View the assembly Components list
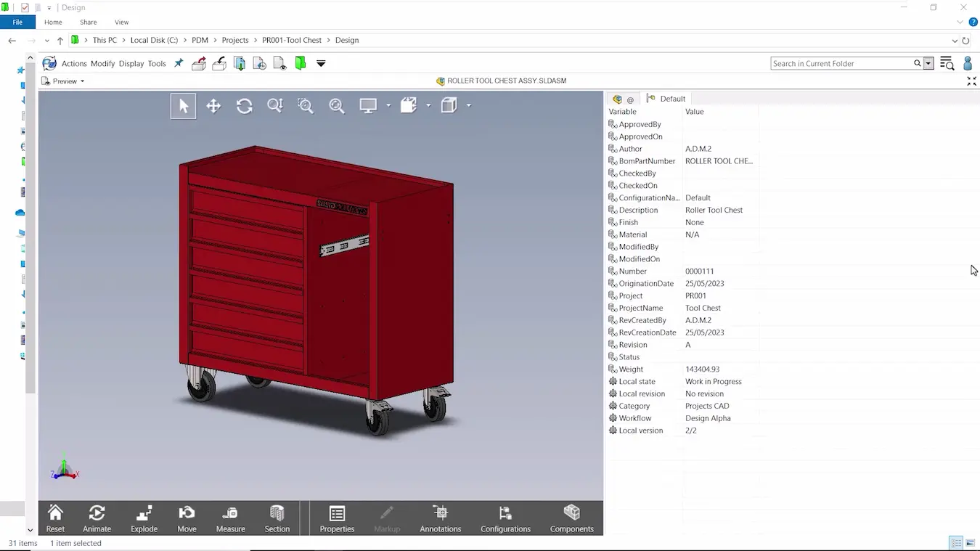Image resolution: width=980 pixels, height=551 pixels. (571, 518)
